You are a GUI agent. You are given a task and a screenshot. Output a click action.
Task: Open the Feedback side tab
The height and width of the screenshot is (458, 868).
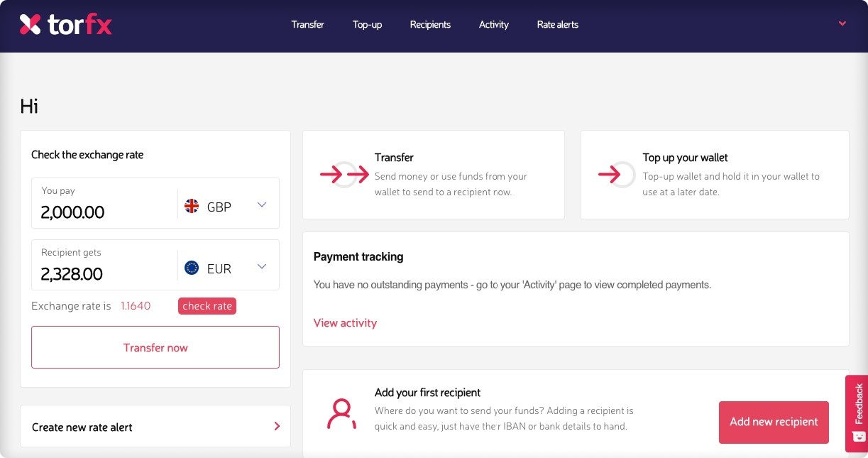[x=857, y=413]
